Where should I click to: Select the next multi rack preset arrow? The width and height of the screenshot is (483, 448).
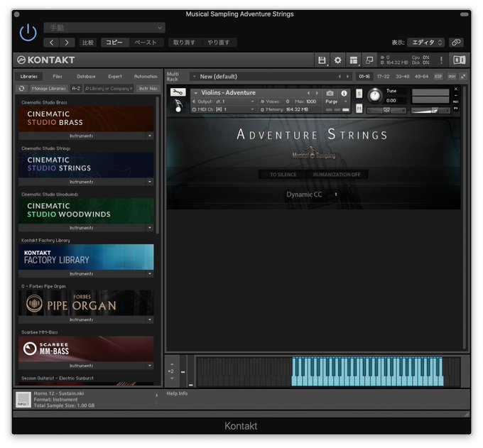click(347, 77)
